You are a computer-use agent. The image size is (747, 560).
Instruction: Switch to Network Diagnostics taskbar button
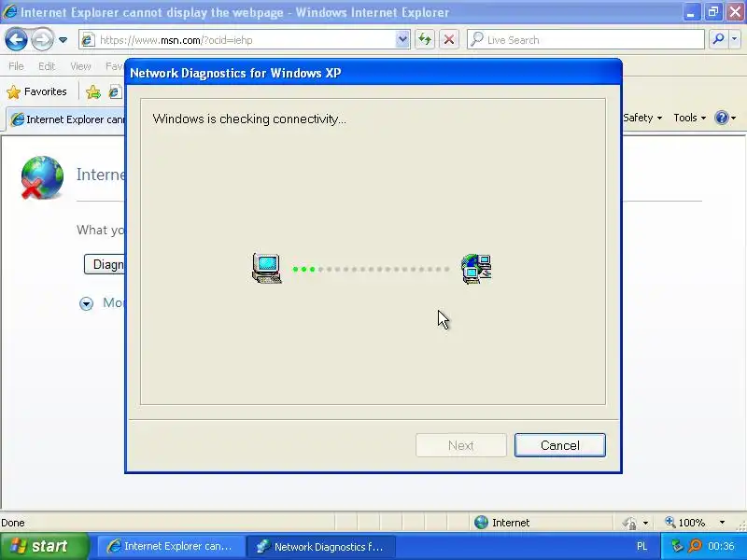pyautogui.click(x=321, y=546)
